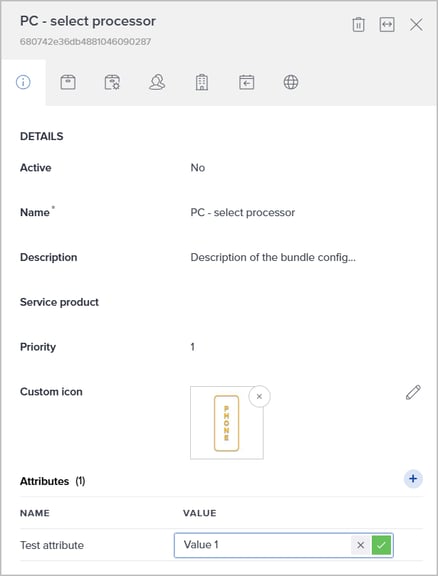The image size is (438, 576).
Task: Open the calendar with arrow tab
Action: tap(246, 82)
